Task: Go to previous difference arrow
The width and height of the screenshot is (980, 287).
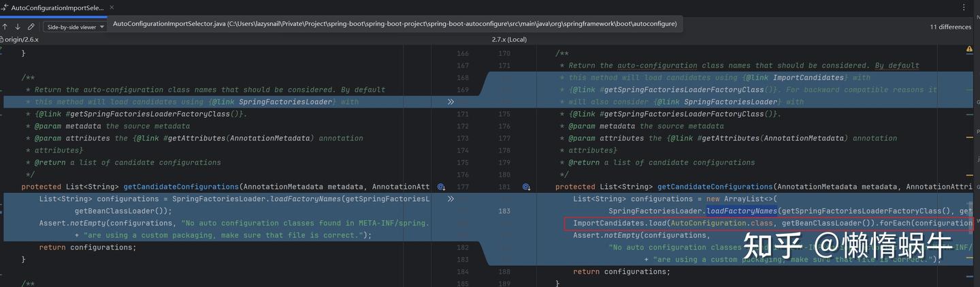Action: pyautogui.click(x=5, y=27)
